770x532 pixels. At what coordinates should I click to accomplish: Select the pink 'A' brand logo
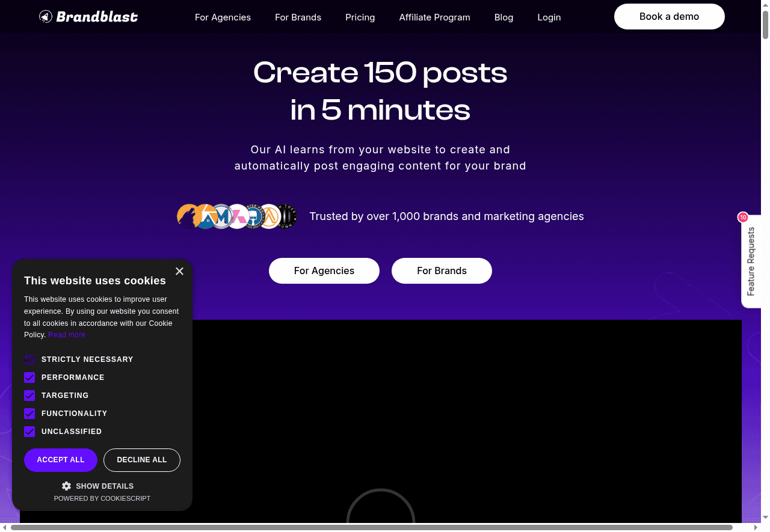coord(237,216)
